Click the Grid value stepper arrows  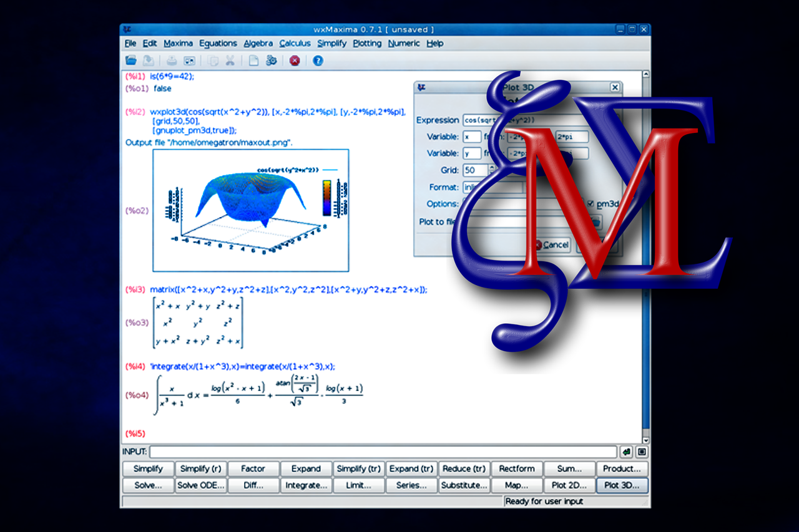493,170
